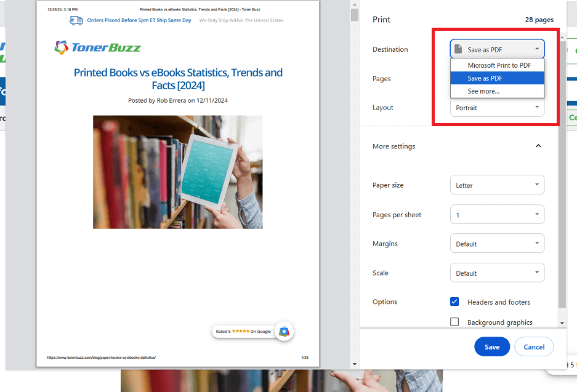Open the Scale dropdown
Screen dimensions: 577x392
pos(497,273)
